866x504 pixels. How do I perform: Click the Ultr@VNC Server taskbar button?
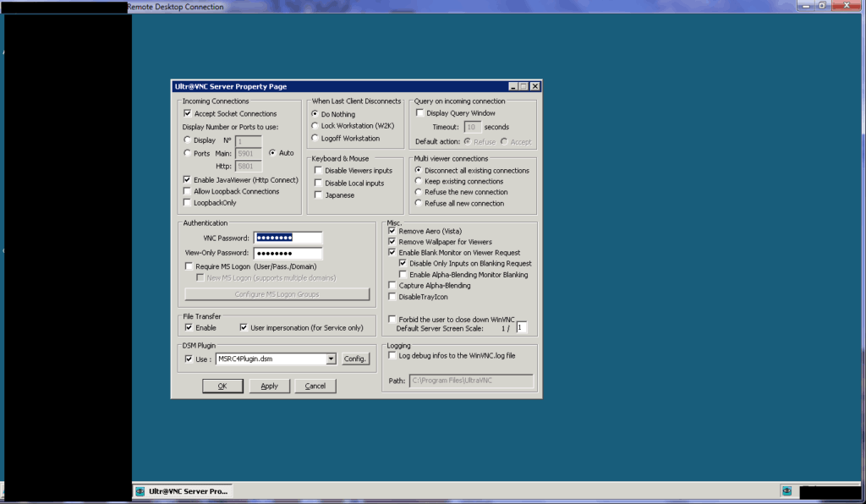pyautogui.click(x=182, y=490)
